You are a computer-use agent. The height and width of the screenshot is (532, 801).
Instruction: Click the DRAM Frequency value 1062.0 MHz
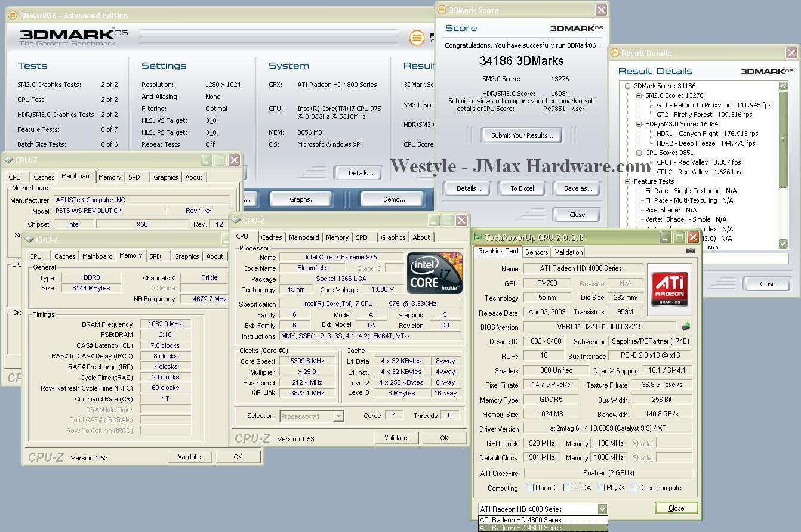(x=166, y=324)
